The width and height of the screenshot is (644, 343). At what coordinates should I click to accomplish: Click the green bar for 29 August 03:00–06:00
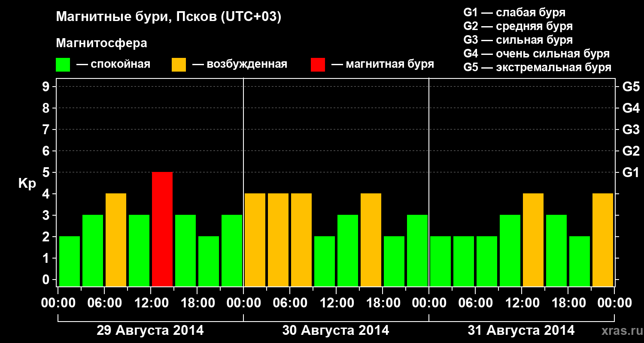(x=93, y=250)
